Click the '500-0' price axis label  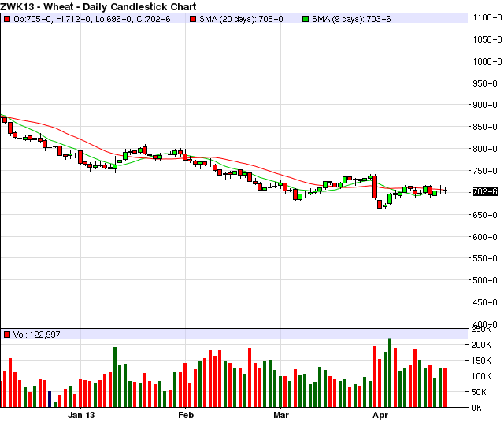pos(485,280)
